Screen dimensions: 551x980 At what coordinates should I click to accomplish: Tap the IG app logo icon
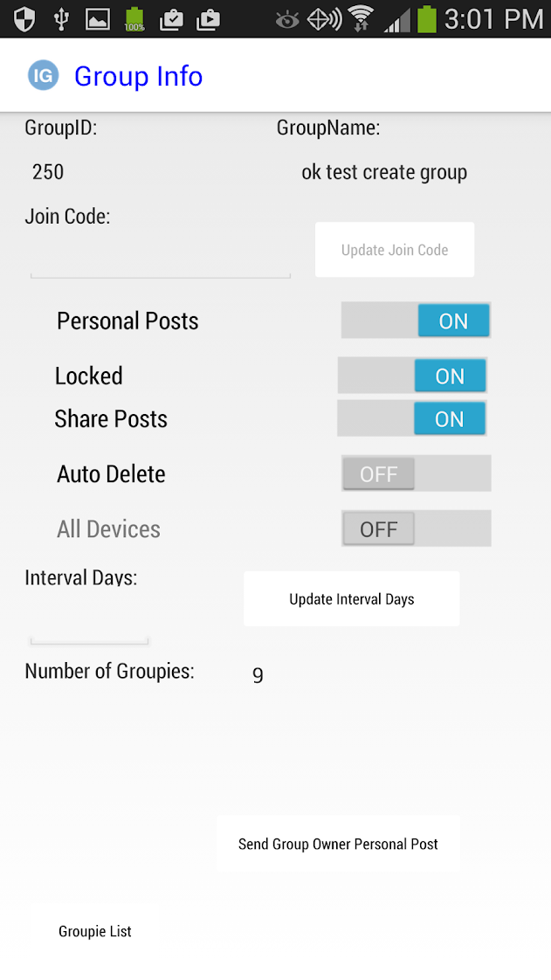pyautogui.click(x=43, y=76)
